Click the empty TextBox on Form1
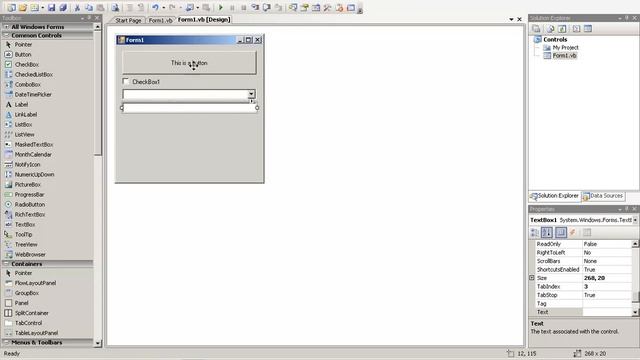640x360 pixels. click(189, 108)
